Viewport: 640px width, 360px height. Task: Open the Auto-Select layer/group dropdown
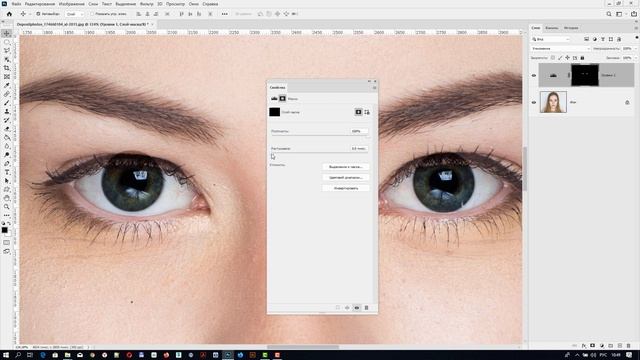pos(74,14)
